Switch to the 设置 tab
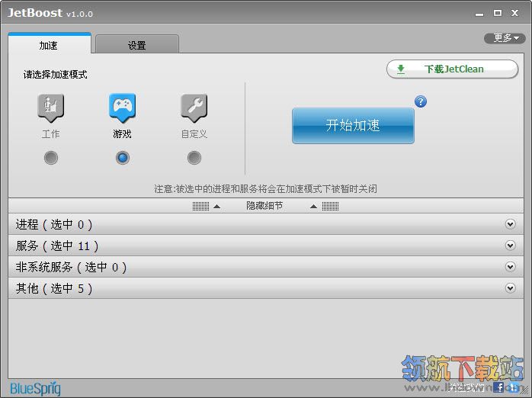 (x=137, y=44)
